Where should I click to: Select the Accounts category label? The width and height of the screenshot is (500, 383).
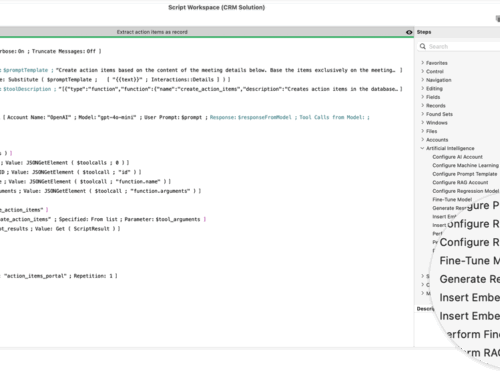[x=437, y=140]
